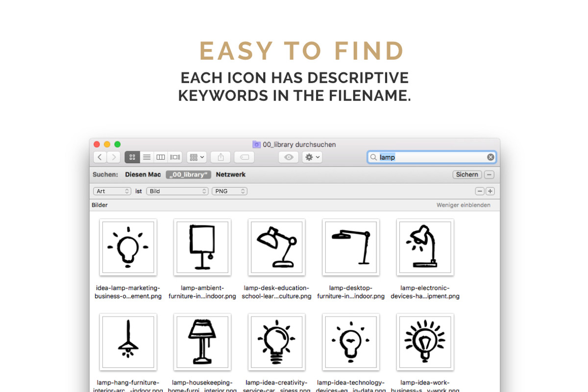588x392 pixels.
Task: Click filename idea-lamp-marketing-business-o...ement.png
Action: [128, 292]
